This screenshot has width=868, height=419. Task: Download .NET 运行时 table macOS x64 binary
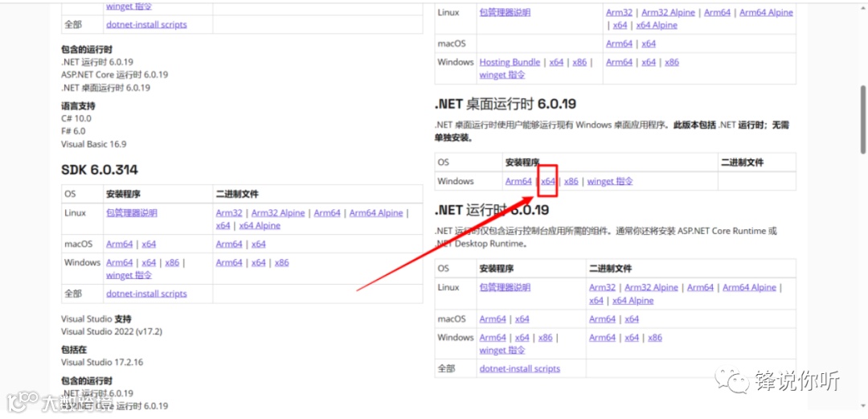[x=632, y=318]
